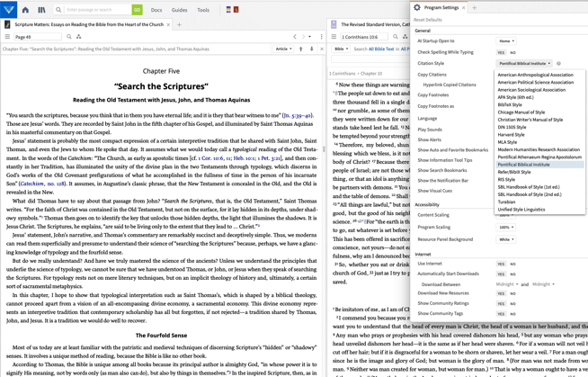Viewport: 588px width, 377px height.
Task: Open the Article locator dropdown
Action: (x=283, y=49)
